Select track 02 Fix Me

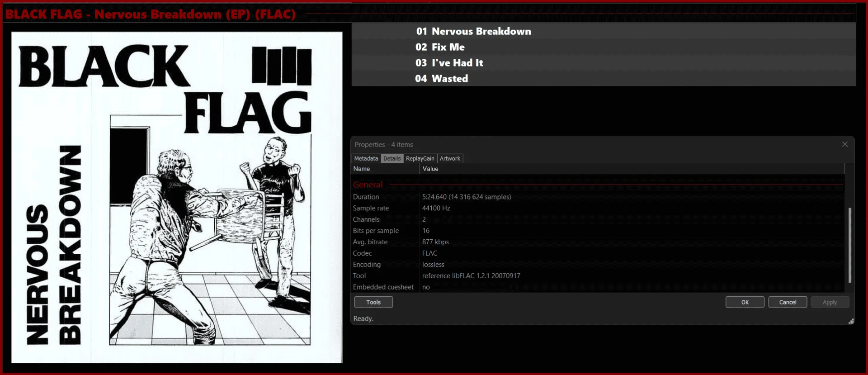pyautogui.click(x=604, y=47)
